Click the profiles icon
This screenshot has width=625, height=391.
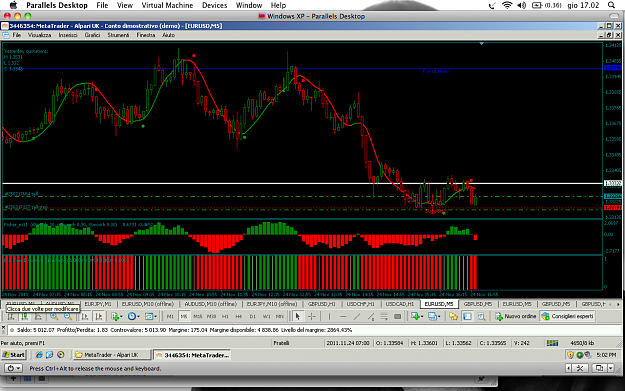432,316
